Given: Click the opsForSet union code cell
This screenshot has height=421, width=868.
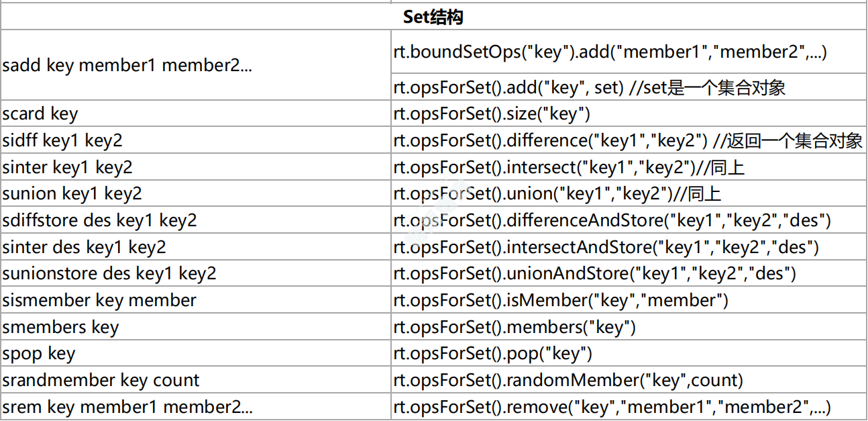Looking at the screenshot, I should click(557, 194).
